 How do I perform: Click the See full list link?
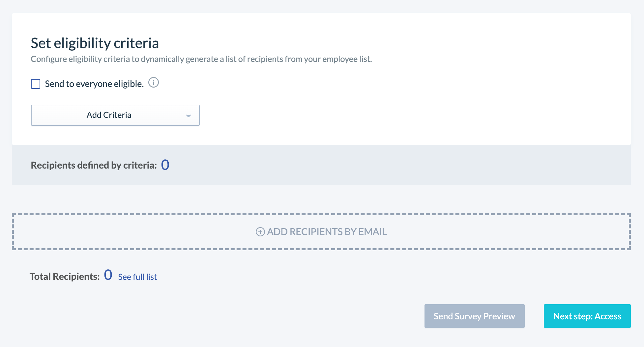point(137,277)
